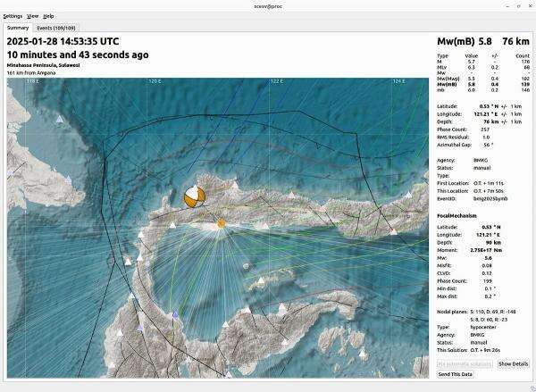Screen dimensions: 536x392
Task: Open the Help menu
Action: (48, 16)
